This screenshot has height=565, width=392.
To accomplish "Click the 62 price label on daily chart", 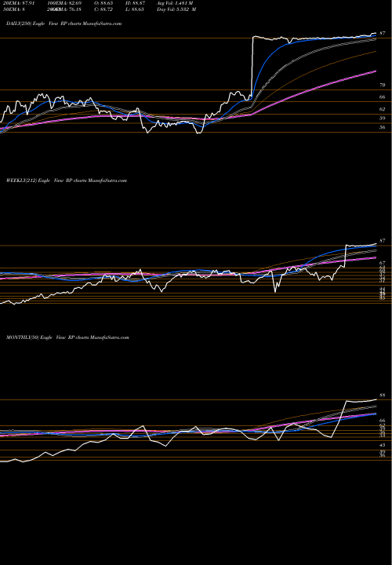I will click(383, 109).
